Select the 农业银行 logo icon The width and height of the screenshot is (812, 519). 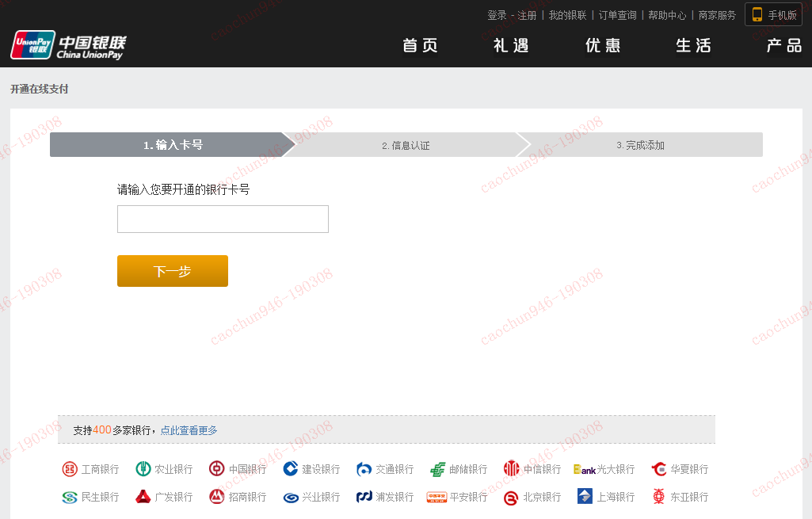pyautogui.click(x=143, y=469)
